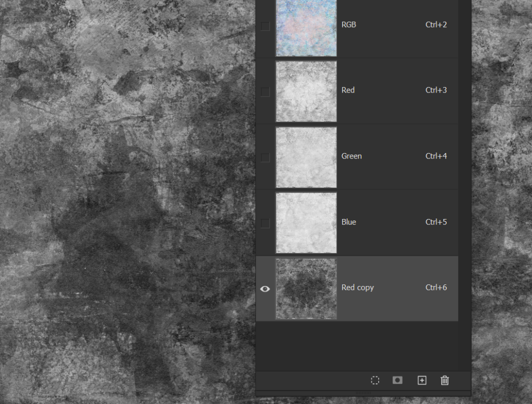Click the Ctrl+6 shortcut label
The image size is (532, 404).
pyautogui.click(x=436, y=288)
